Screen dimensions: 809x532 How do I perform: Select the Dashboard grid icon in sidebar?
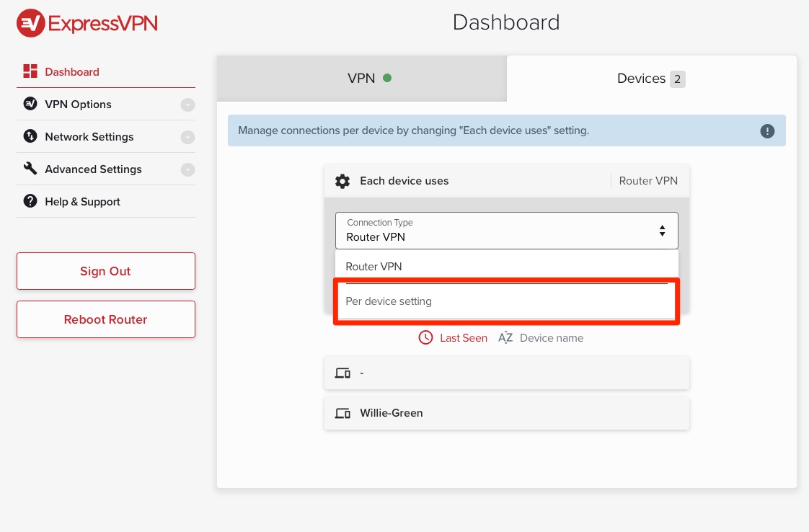tap(30, 71)
